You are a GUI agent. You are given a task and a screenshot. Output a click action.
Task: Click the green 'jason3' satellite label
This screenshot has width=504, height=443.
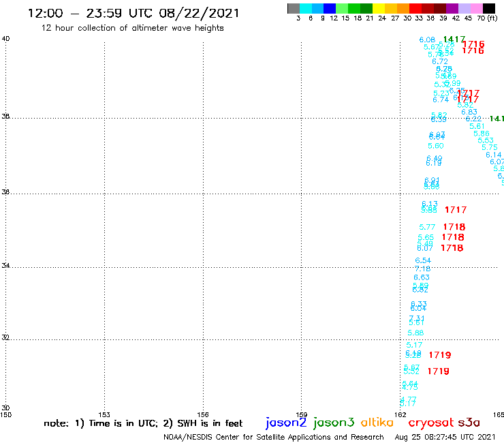[334, 423]
